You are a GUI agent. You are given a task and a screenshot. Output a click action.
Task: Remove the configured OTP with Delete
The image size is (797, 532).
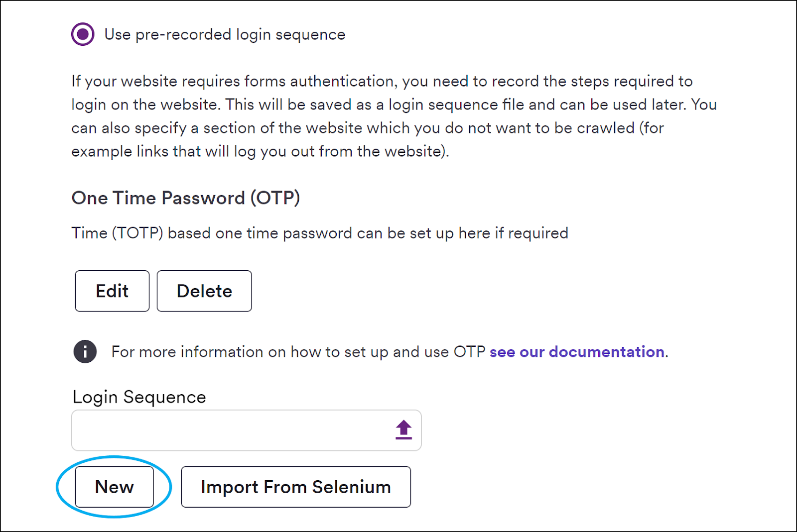[x=204, y=291]
